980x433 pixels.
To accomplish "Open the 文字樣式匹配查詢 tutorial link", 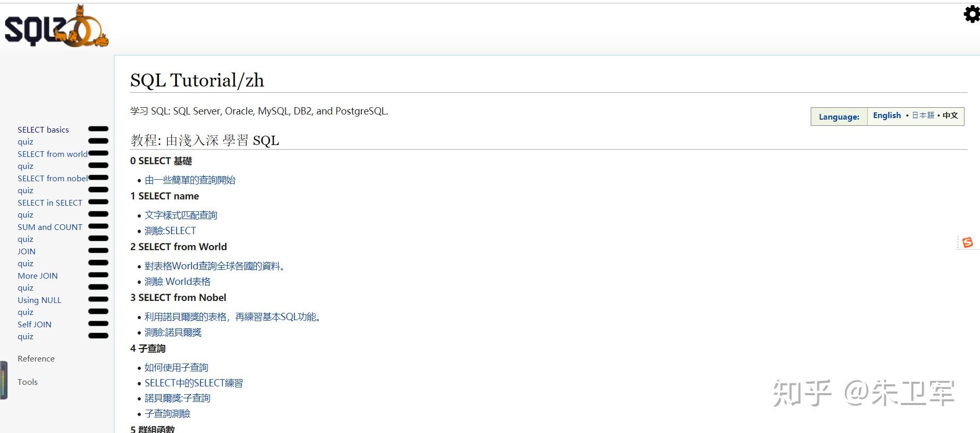I will (181, 215).
